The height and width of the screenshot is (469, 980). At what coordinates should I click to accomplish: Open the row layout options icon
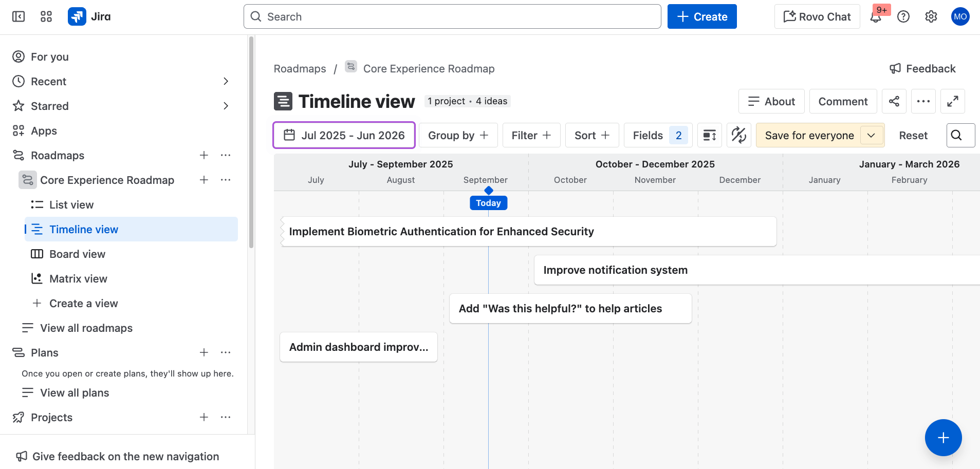pyautogui.click(x=710, y=135)
